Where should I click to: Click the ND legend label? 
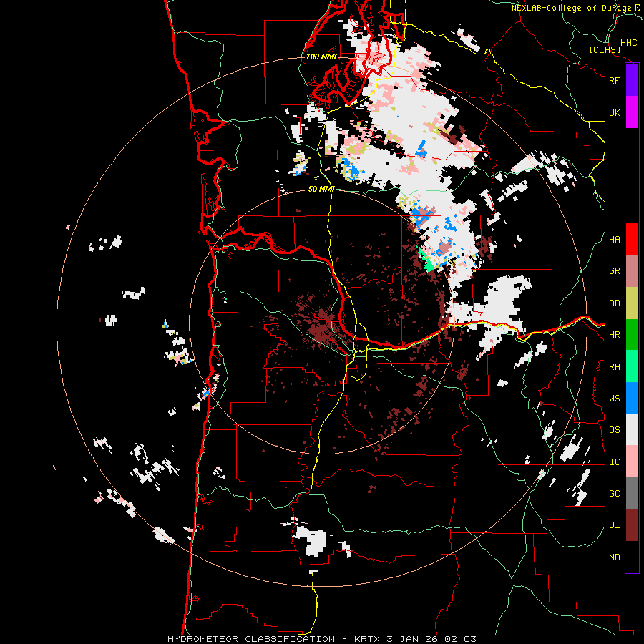614,557
